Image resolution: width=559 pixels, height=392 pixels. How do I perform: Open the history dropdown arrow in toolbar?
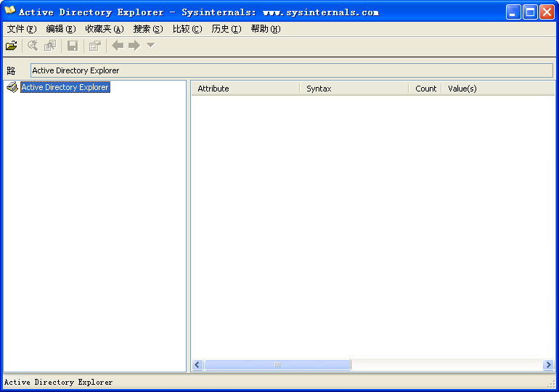click(x=150, y=46)
